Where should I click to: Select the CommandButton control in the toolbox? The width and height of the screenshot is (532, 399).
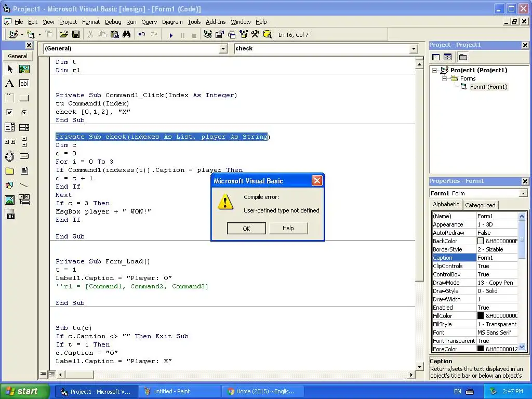24,98
